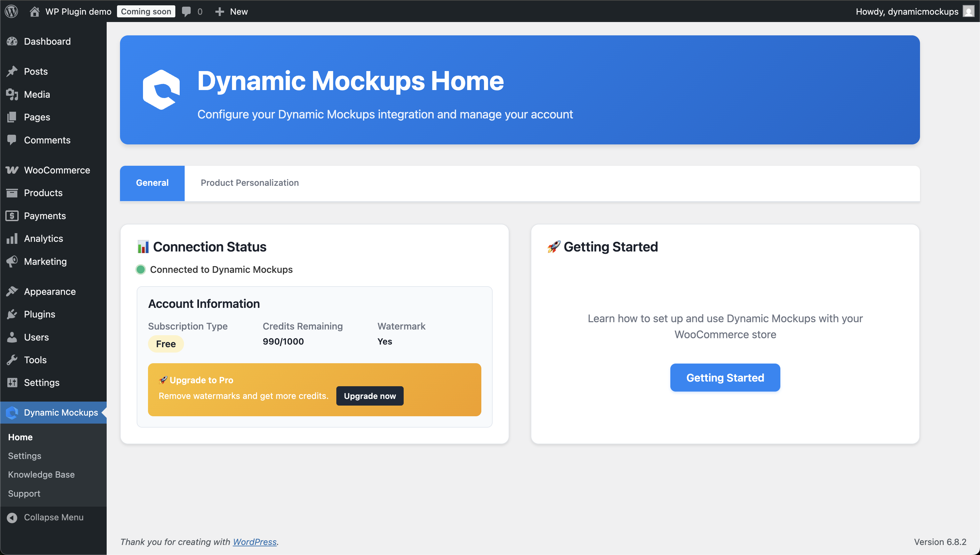Click the Getting Started button
Screen dimensions: 980x555
pyautogui.click(x=725, y=377)
